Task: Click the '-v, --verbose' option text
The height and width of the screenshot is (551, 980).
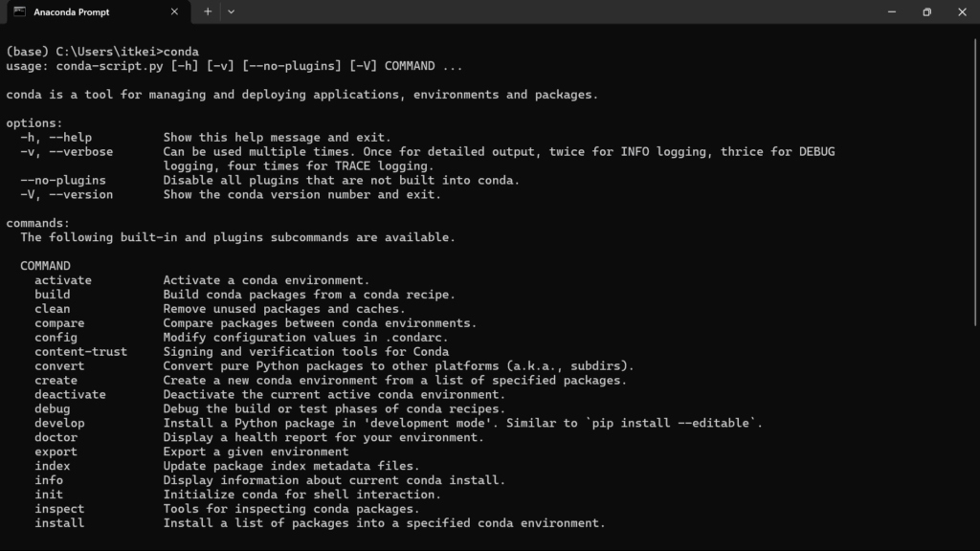Action: tap(67, 152)
